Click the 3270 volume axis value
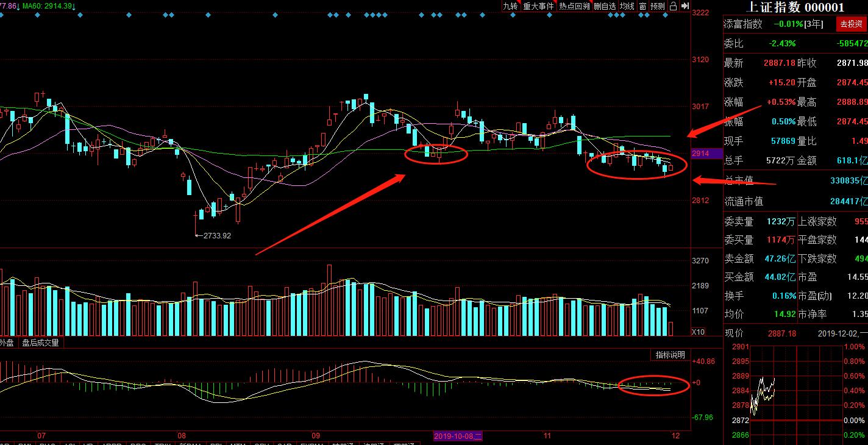The image size is (868, 445). coord(701,260)
